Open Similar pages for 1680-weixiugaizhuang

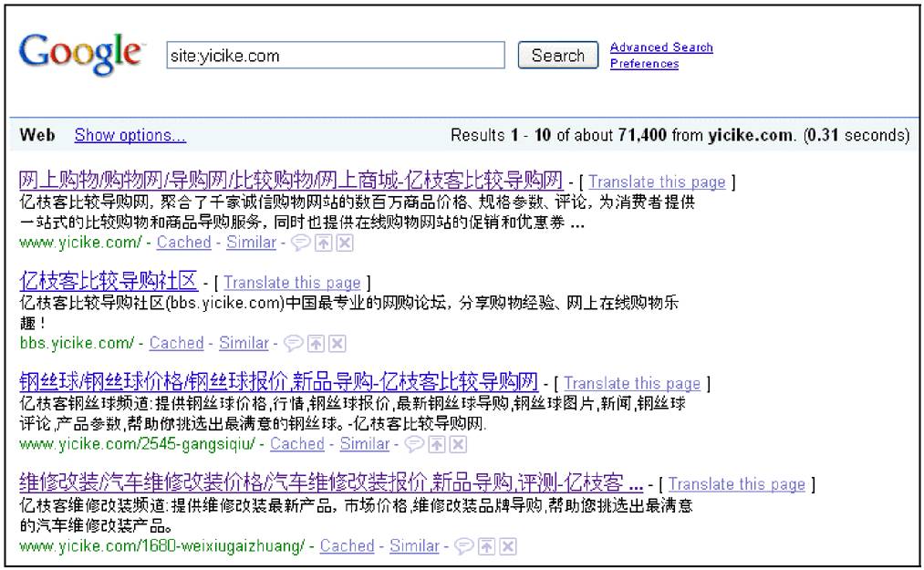point(414,546)
